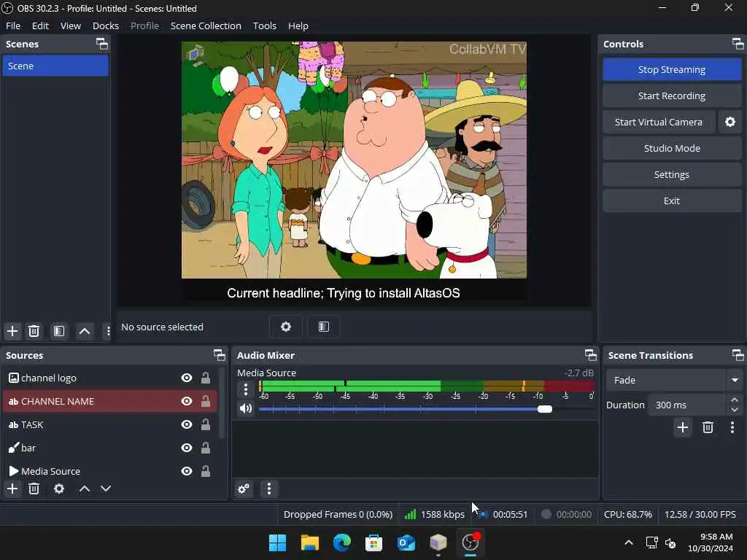Open source filters icon in source toolbar

pos(323,327)
